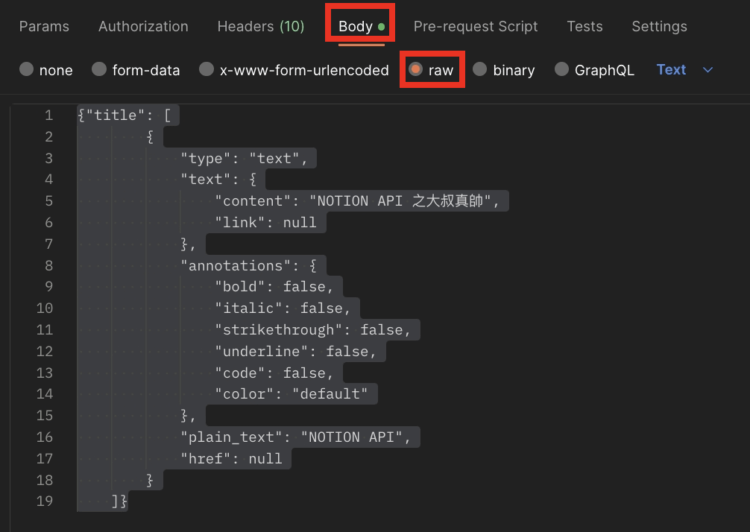Choose the GraphQL body type

click(x=562, y=70)
